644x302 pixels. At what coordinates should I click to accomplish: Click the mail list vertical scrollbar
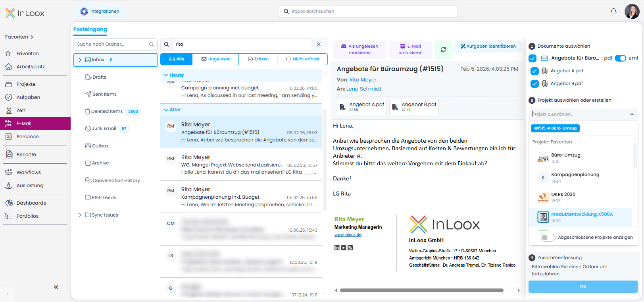click(x=325, y=160)
